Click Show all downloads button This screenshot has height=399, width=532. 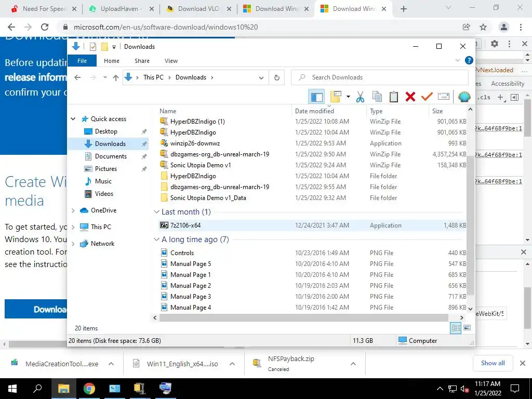[x=493, y=363]
